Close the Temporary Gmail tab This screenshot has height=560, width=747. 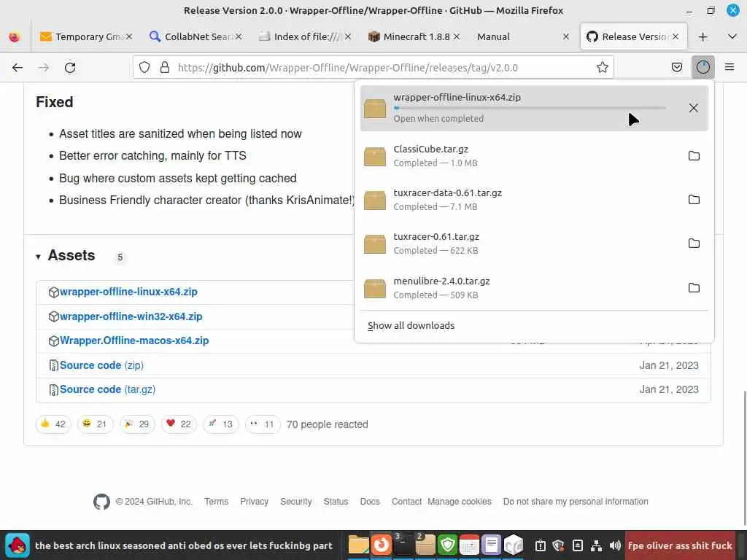point(129,36)
